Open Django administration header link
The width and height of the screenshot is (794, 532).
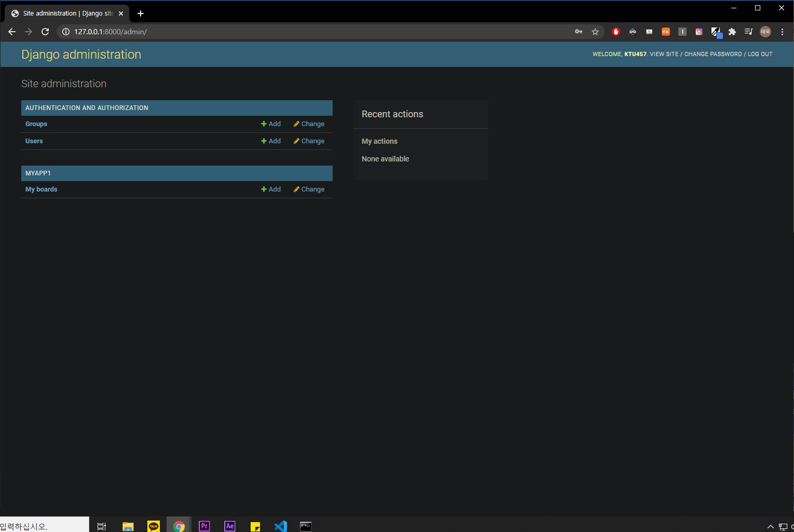(x=81, y=54)
